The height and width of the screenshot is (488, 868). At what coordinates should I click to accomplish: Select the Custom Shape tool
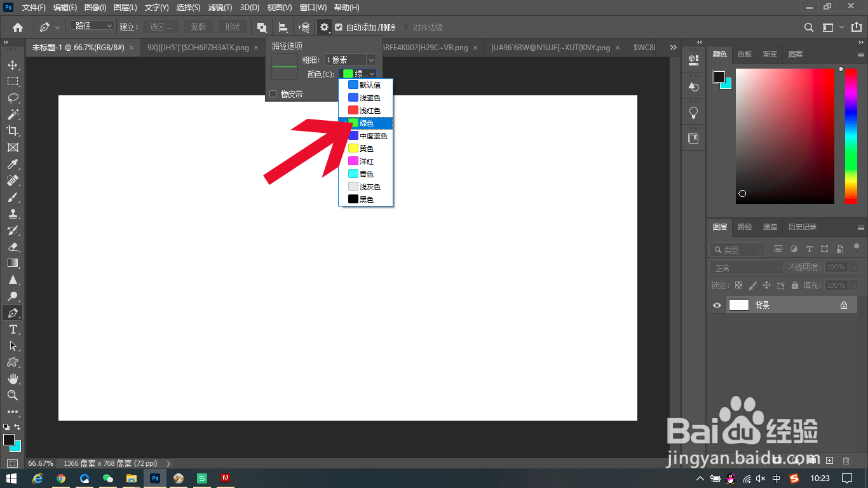12,362
